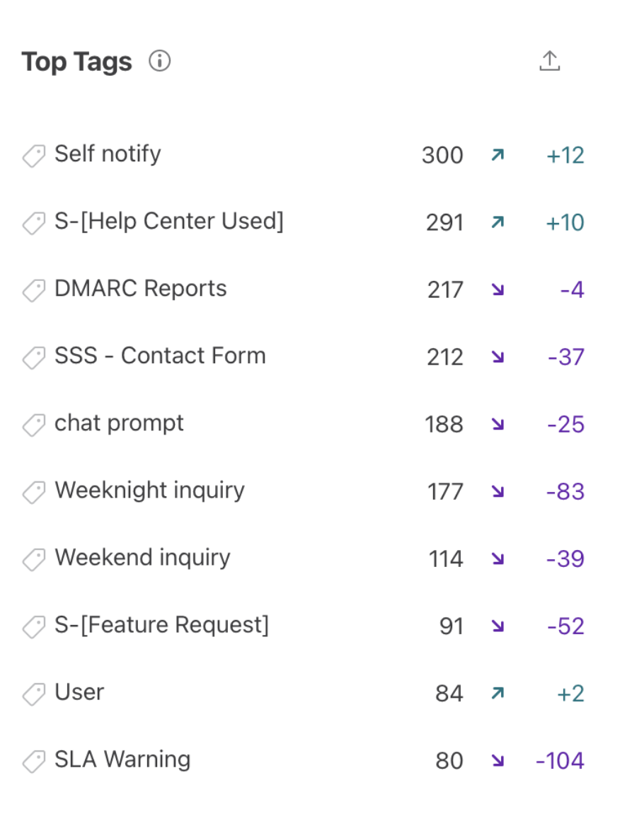This screenshot has height=831, width=644.
Task: Click the down arrow trend icon for Weeknight inquiry
Action: coord(498,491)
